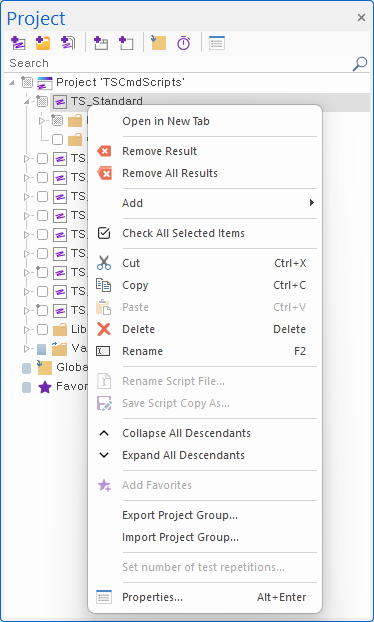Screen dimensions: 374x622
Task: Click the Globa folder icon in tree
Action: point(44,367)
